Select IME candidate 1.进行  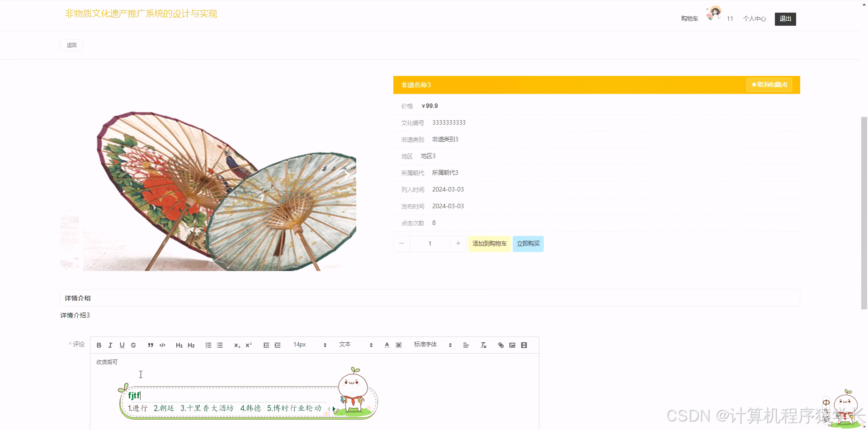(138, 408)
